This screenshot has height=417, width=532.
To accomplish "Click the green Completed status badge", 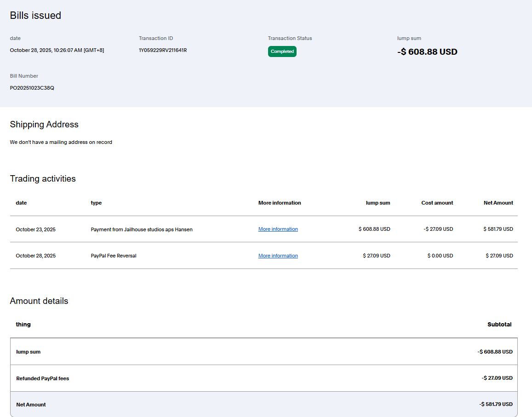I will click(x=282, y=51).
